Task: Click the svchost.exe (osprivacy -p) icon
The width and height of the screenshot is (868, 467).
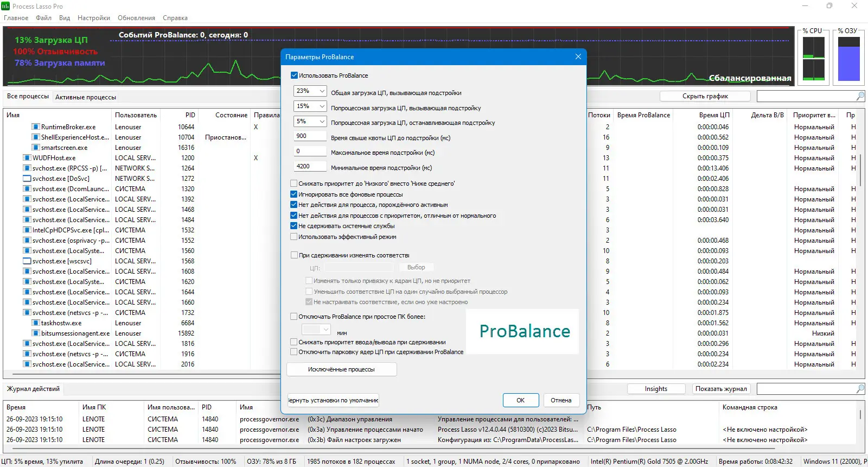Action: 27,241
